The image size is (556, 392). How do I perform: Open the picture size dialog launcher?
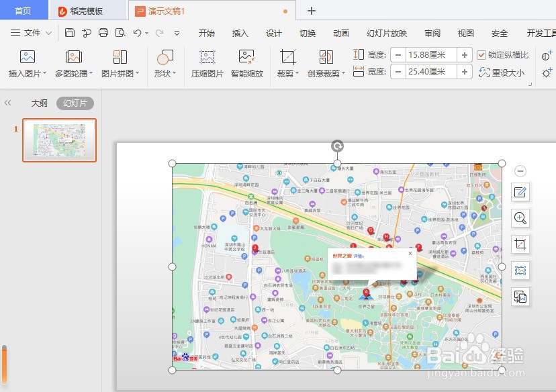(530, 84)
